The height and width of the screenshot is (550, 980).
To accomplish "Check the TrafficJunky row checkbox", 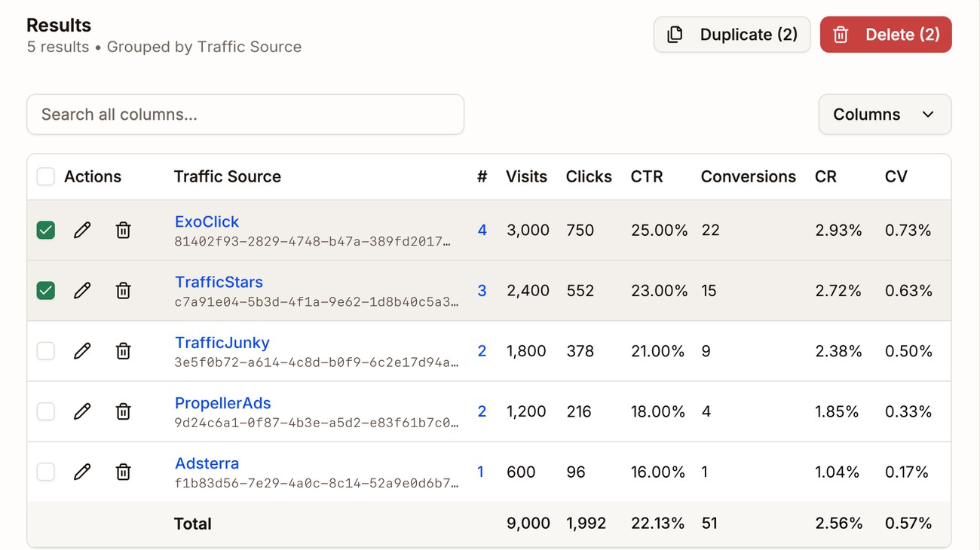I will pyautogui.click(x=46, y=351).
